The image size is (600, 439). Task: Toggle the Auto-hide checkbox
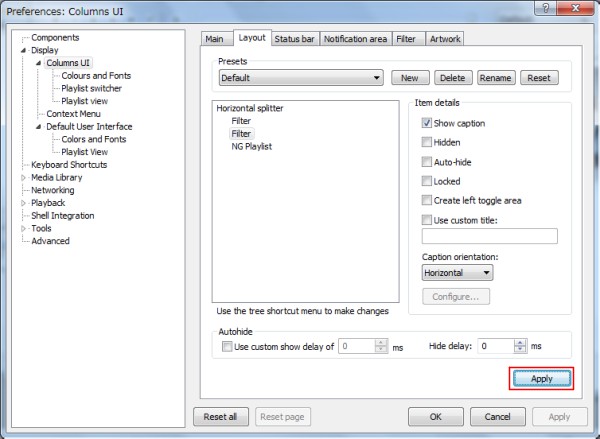tap(427, 162)
